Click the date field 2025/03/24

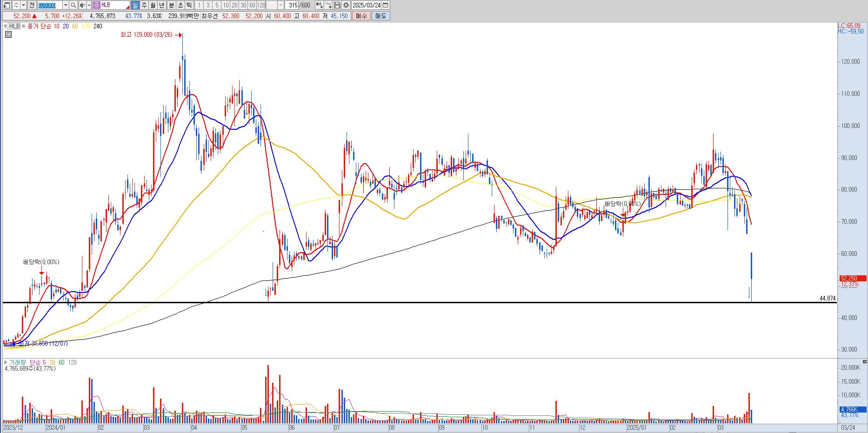pyautogui.click(x=366, y=5)
